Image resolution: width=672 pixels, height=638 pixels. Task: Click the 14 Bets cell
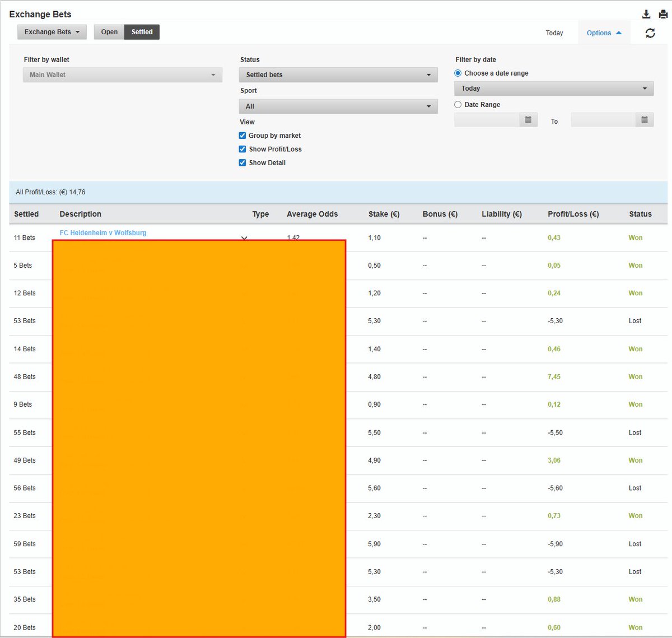click(x=25, y=349)
